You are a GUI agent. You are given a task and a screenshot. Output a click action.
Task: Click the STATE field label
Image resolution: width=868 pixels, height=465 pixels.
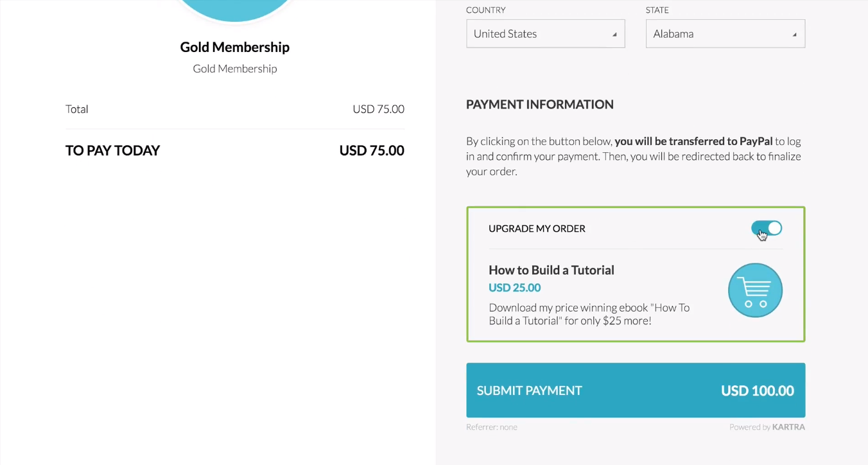(657, 10)
